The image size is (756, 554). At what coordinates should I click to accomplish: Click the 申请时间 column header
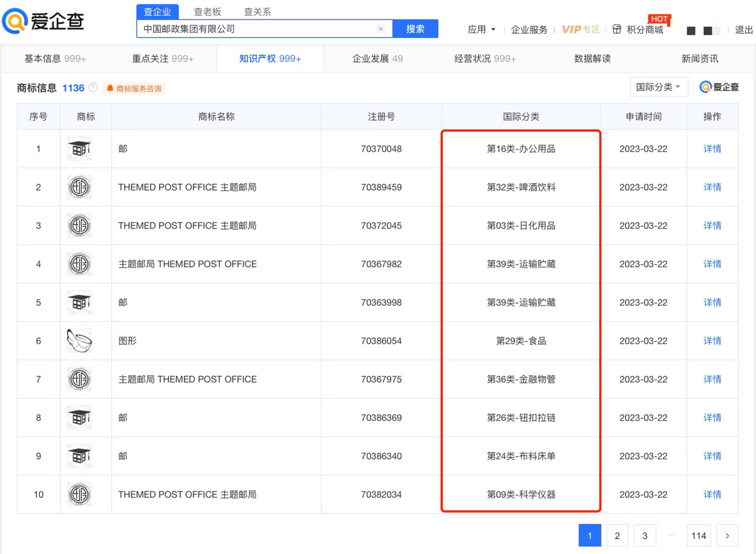pyautogui.click(x=643, y=116)
